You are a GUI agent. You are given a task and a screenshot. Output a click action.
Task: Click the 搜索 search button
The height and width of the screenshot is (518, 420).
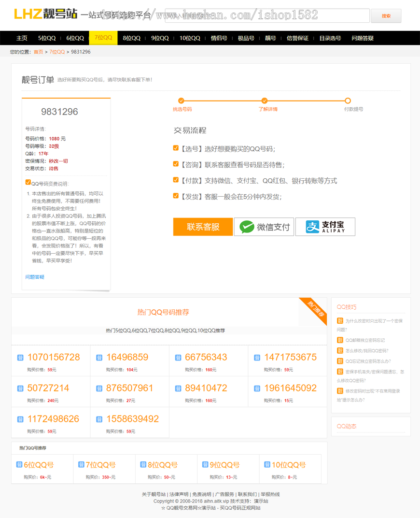tap(386, 16)
